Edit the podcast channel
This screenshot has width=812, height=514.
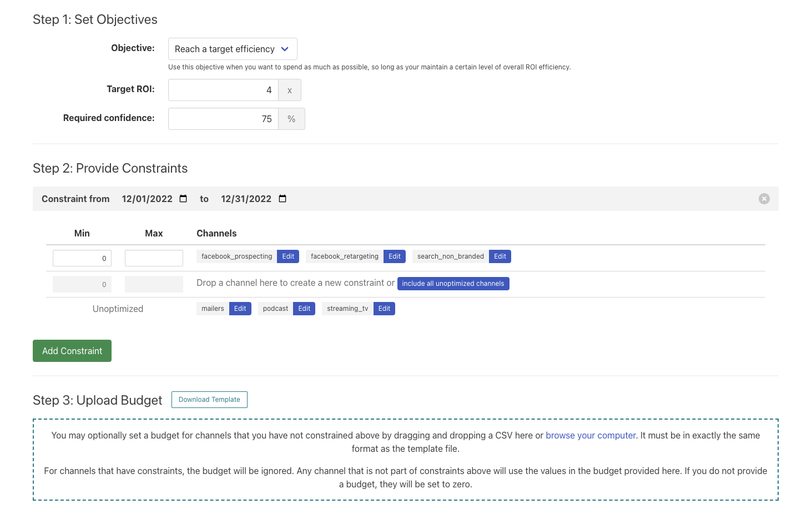point(304,309)
